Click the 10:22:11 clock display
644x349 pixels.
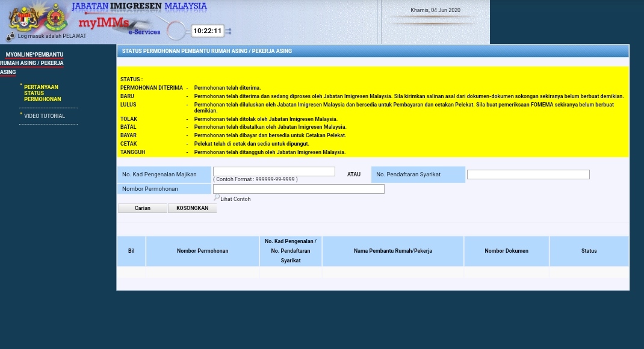point(208,31)
